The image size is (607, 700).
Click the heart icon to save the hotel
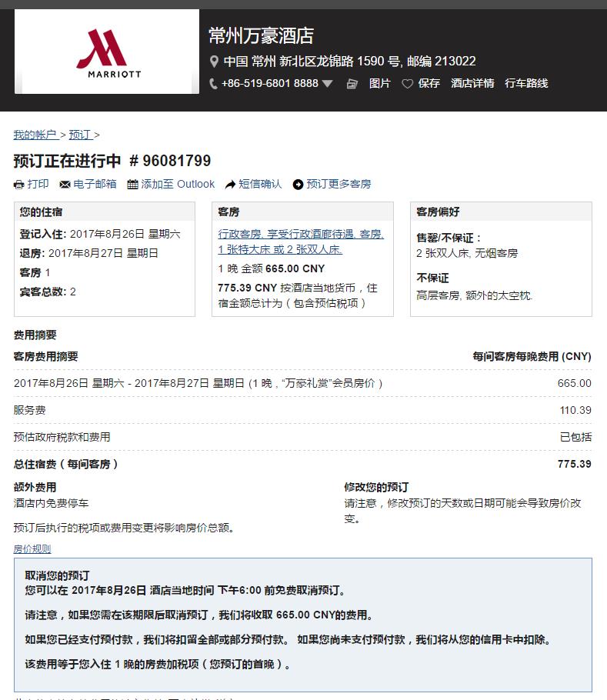click(x=407, y=84)
